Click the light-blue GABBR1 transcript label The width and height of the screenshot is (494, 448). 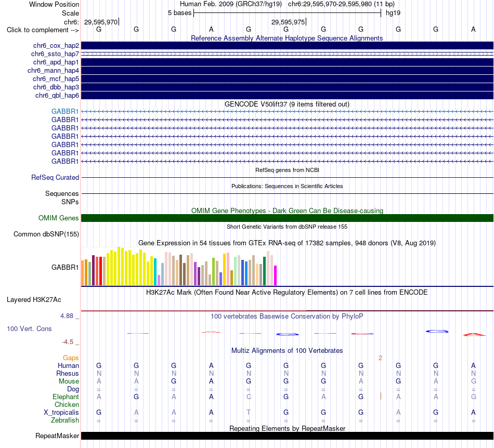[x=65, y=111]
